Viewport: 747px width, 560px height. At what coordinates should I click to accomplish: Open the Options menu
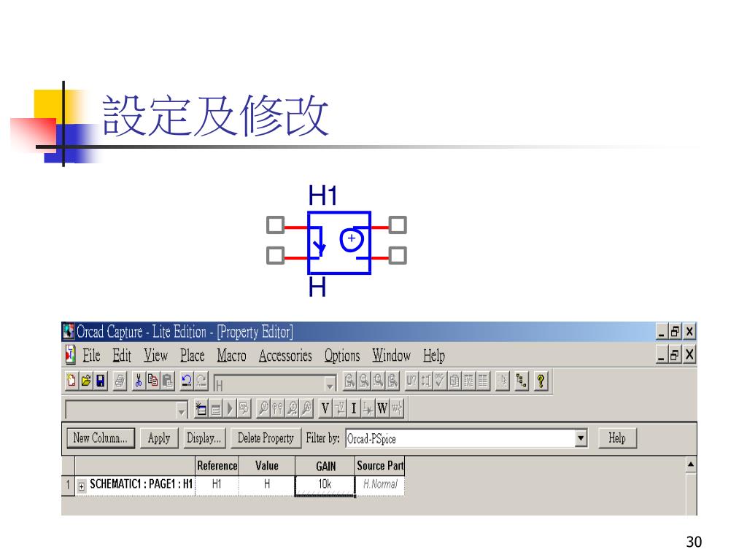tap(342, 356)
